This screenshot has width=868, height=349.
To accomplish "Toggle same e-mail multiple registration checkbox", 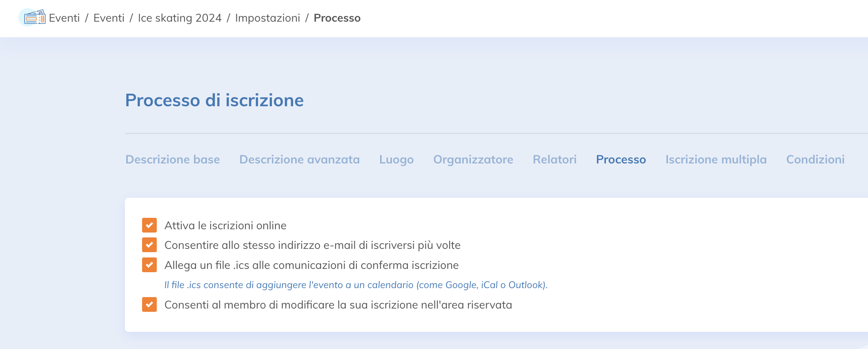I will click(149, 245).
